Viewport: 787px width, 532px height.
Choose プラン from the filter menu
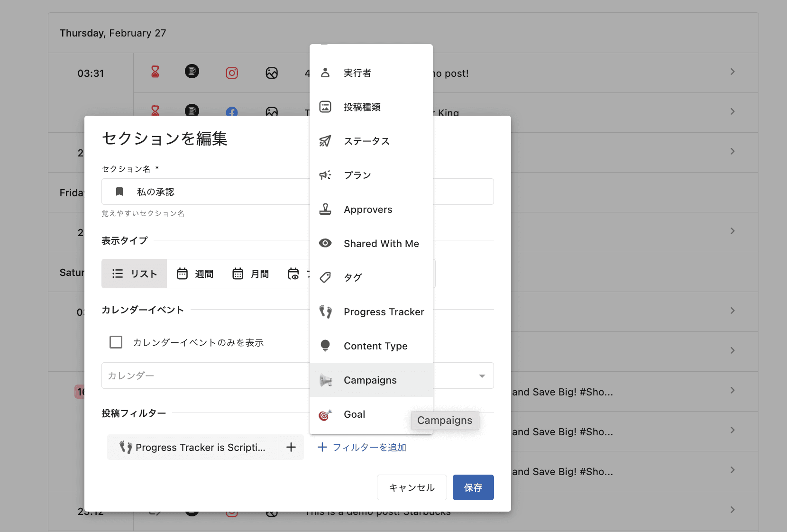point(357,175)
